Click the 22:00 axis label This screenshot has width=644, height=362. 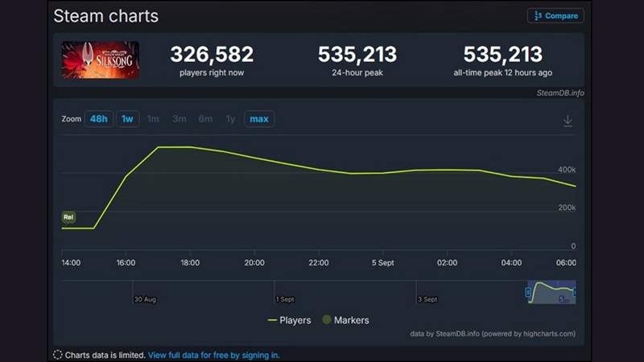pos(319,263)
